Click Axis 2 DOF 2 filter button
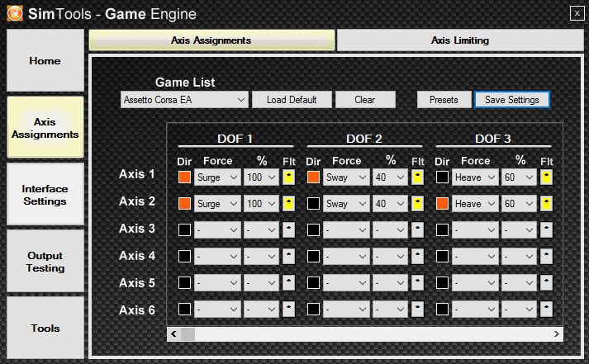This screenshot has height=364, width=589. [x=417, y=203]
